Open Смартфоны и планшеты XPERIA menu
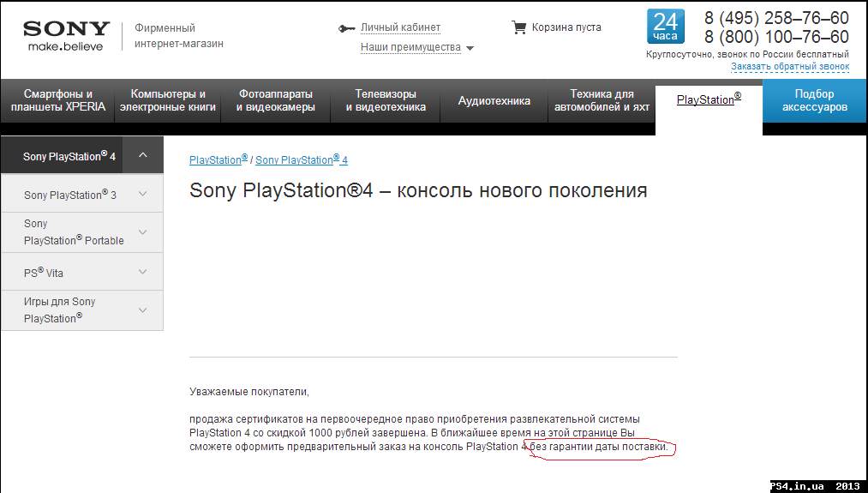Image resolution: width=868 pixels, height=493 pixels. [x=58, y=101]
